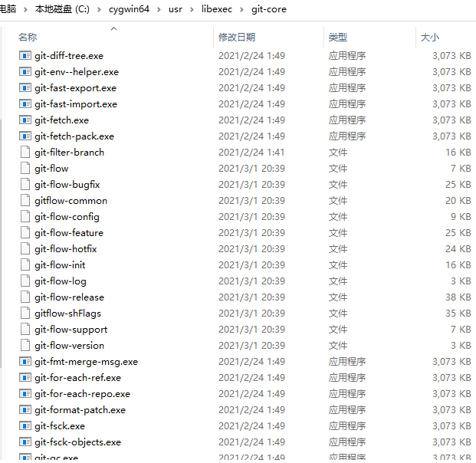The width and height of the screenshot is (476, 463).
Task: Click the git-for-each-repo.exe application icon
Action: (x=25, y=394)
